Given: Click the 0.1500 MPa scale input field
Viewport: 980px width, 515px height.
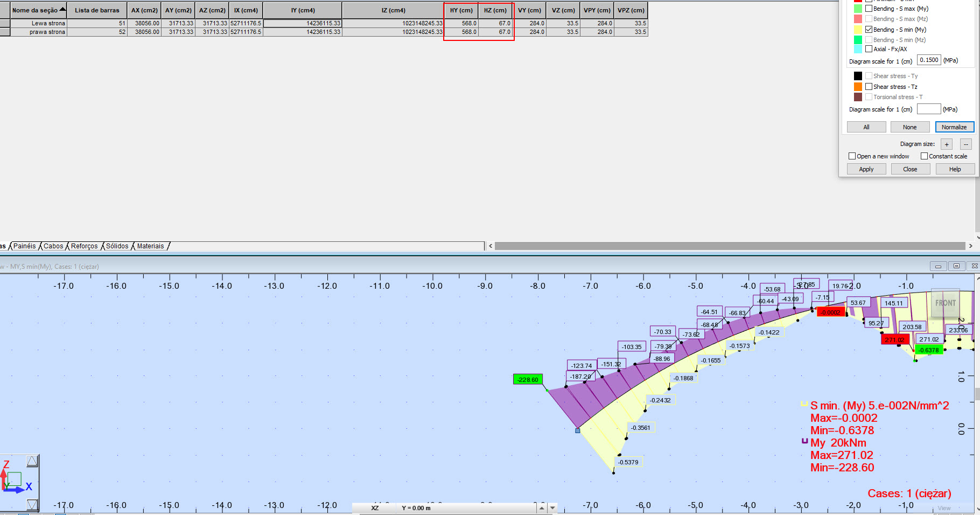Looking at the screenshot, I should 929,60.
